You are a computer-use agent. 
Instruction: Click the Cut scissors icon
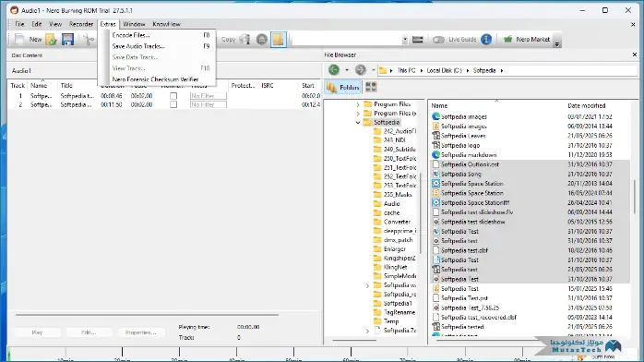(x=89, y=40)
